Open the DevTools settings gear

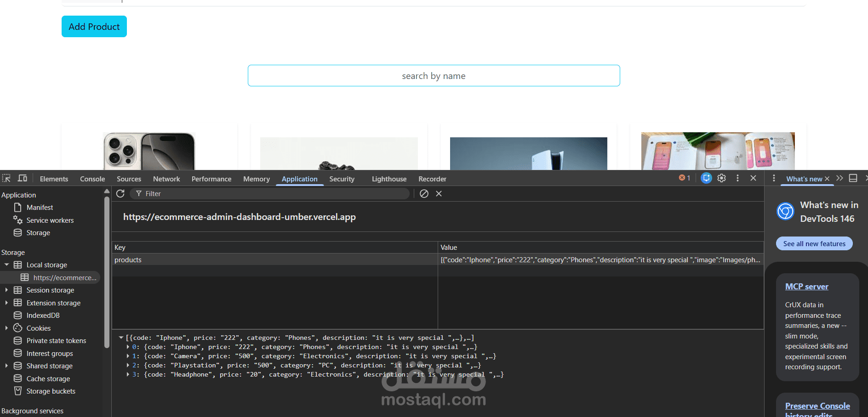(x=722, y=178)
